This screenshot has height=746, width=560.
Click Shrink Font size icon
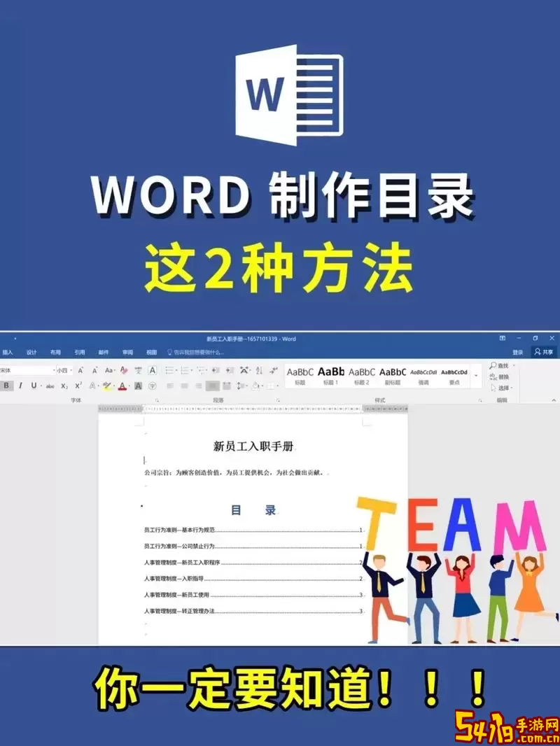[x=94, y=371]
